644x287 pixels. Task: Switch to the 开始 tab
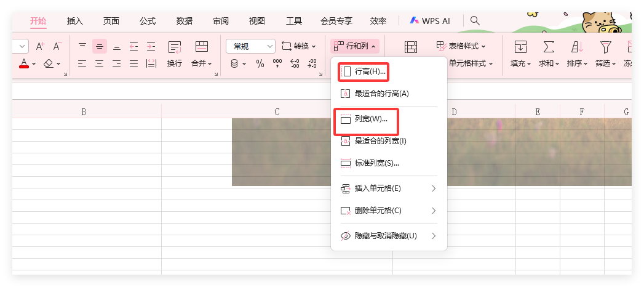[38, 21]
